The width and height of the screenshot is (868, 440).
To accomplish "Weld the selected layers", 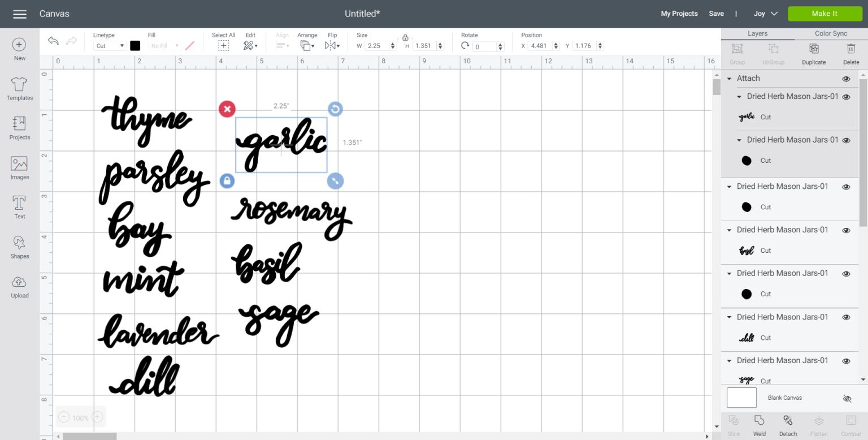I will (759, 426).
